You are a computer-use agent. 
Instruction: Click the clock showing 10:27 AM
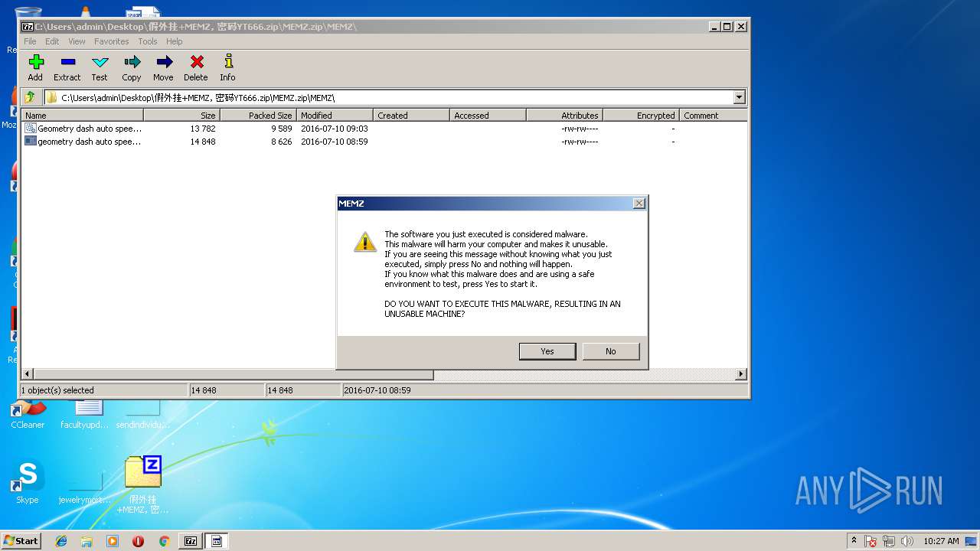(x=941, y=541)
